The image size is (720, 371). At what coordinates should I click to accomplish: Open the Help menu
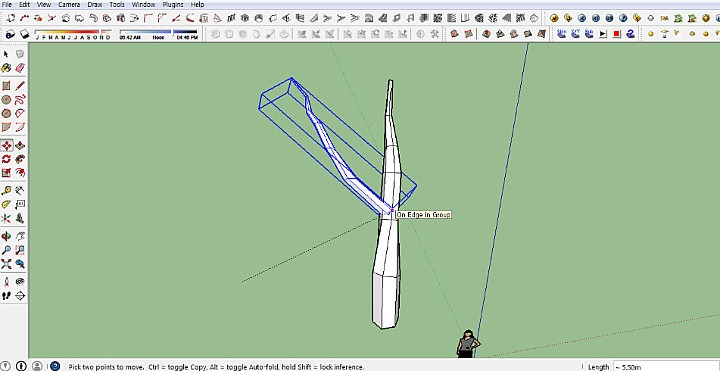[x=197, y=5]
